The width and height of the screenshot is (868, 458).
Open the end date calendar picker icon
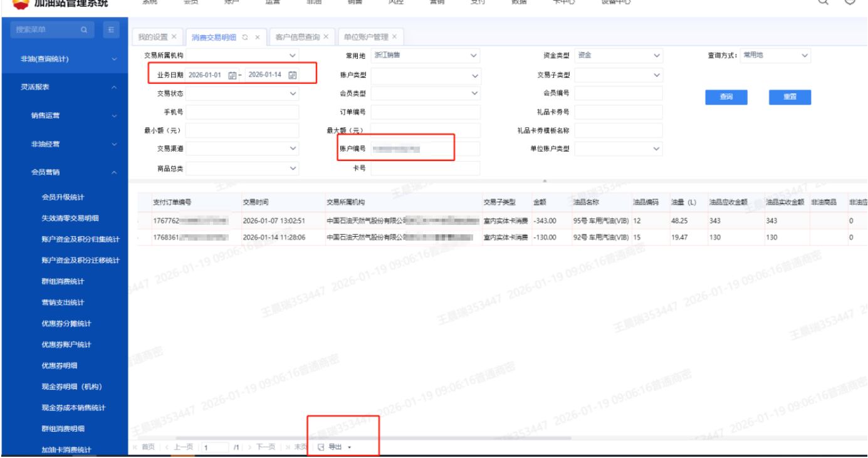[293, 75]
